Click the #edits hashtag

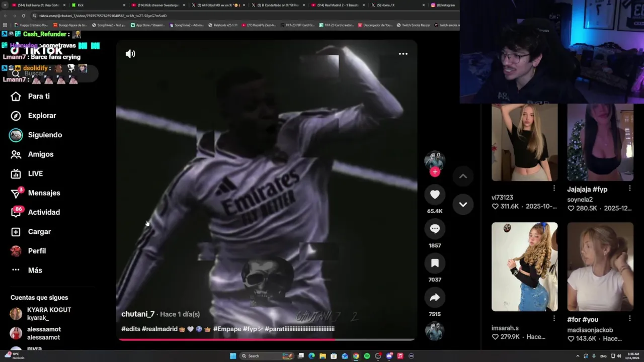click(130, 329)
